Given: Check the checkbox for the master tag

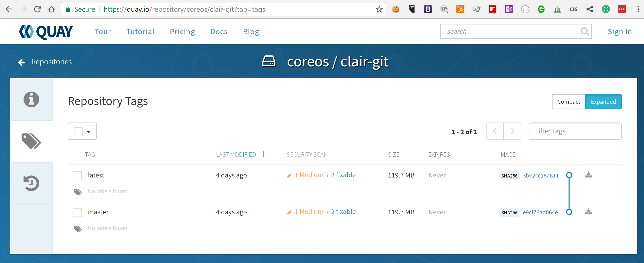Looking at the screenshot, I should click(77, 212).
